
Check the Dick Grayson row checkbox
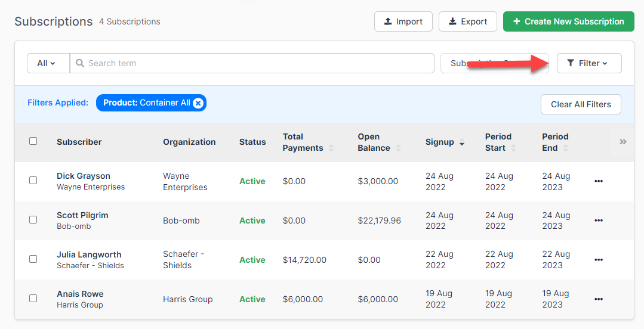33,180
